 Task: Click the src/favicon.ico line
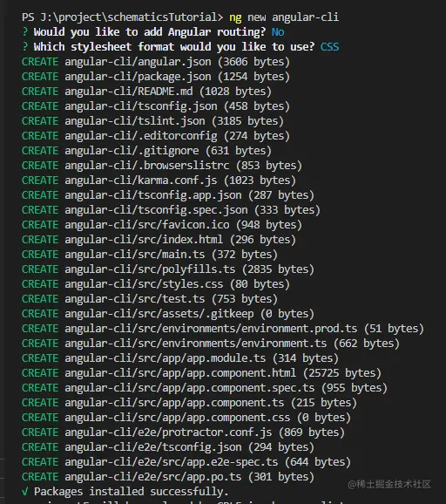pos(162,224)
